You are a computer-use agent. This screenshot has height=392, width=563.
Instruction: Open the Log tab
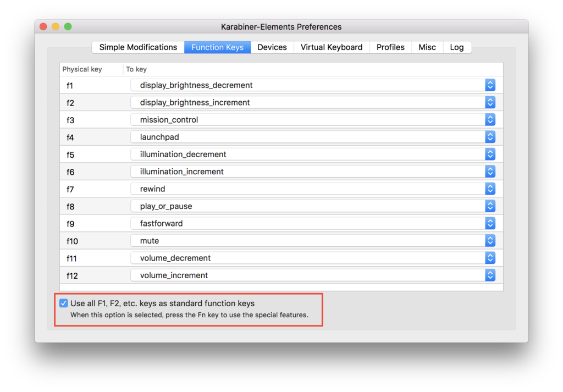pyautogui.click(x=457, y=47)
